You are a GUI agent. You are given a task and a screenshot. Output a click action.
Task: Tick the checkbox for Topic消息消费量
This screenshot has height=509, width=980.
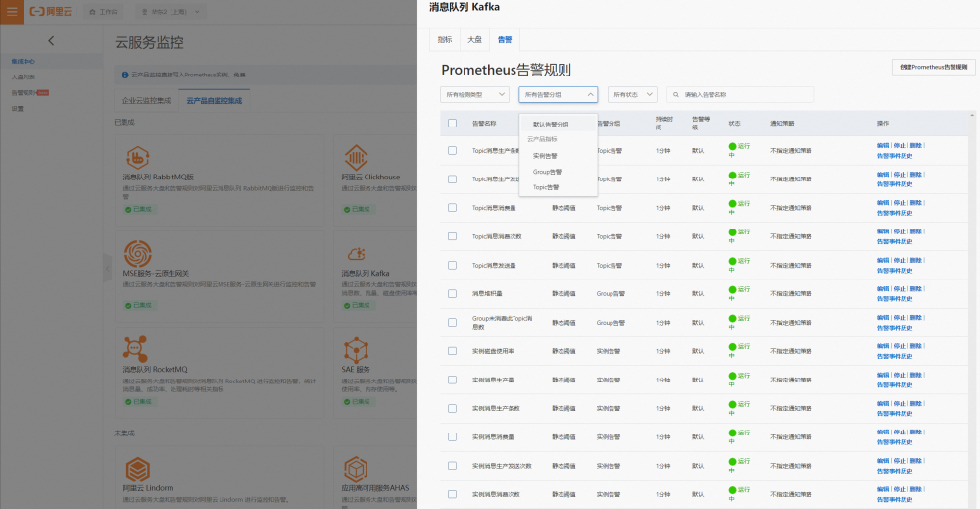click(x=452, y=208)
